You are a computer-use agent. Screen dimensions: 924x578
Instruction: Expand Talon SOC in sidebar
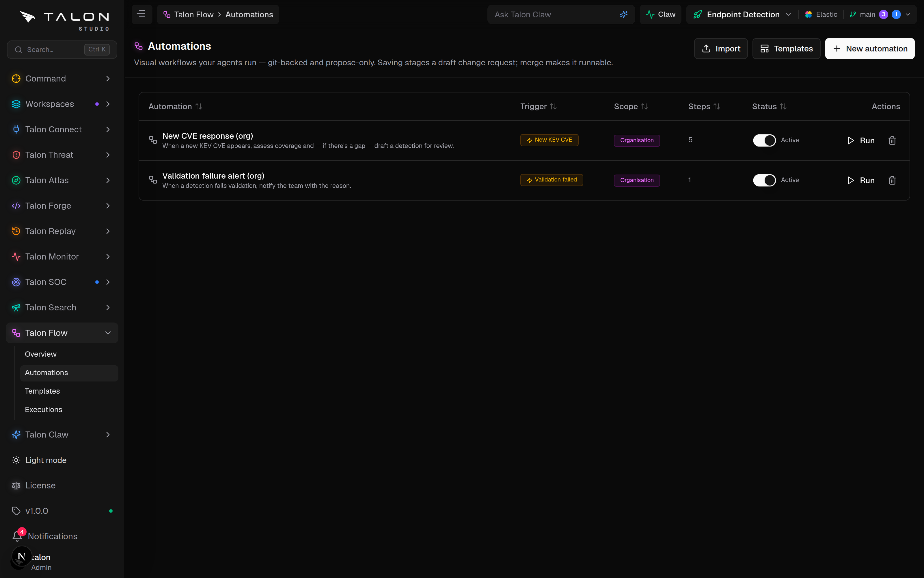(x=62, y=282)
